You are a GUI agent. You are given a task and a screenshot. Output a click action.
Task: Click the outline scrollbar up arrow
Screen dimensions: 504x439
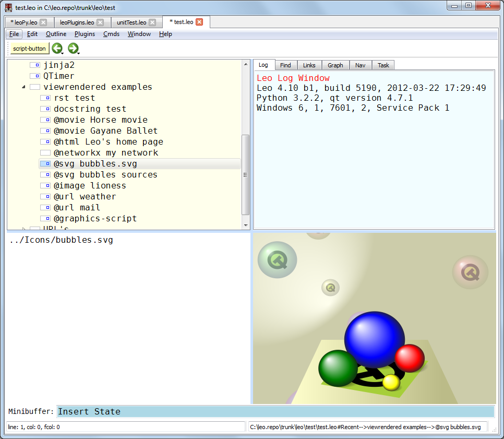tap(246, 64)
